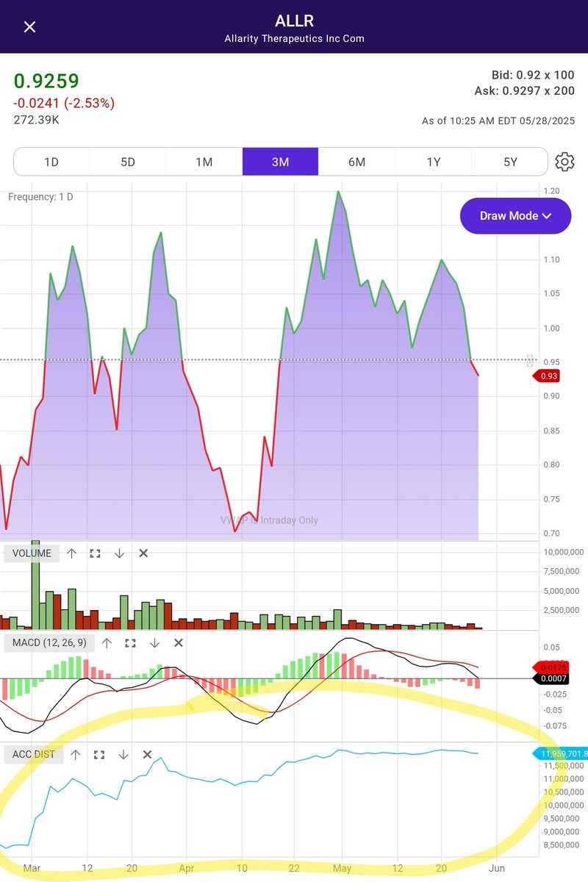This screenshot has height=882, width=588.
Task: Move the MACD panel up
Action: [107, 642]
